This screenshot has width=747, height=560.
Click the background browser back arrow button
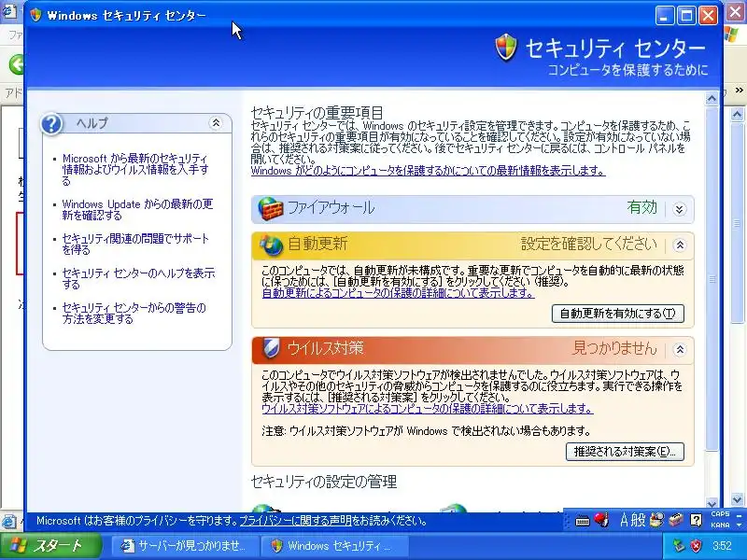(17, 63)
